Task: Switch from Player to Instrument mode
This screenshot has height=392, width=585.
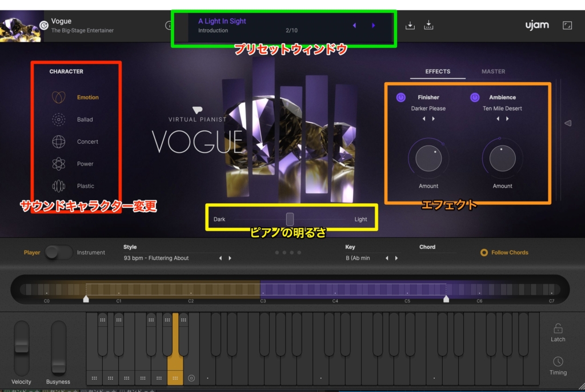Action: 59,252
